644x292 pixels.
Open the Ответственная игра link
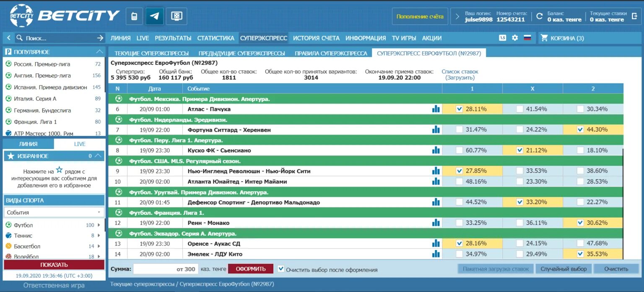tap(54, 285)
